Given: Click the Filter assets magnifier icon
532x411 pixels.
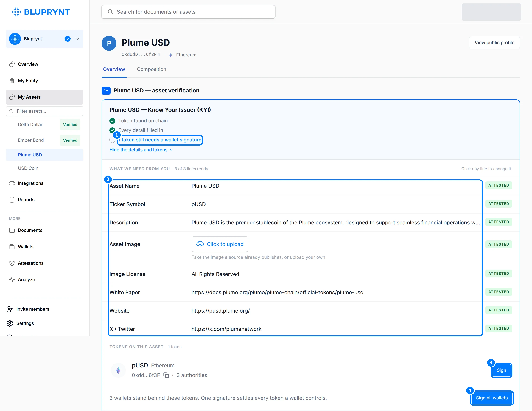Looking at the screenshot, I should pos(11,111).
